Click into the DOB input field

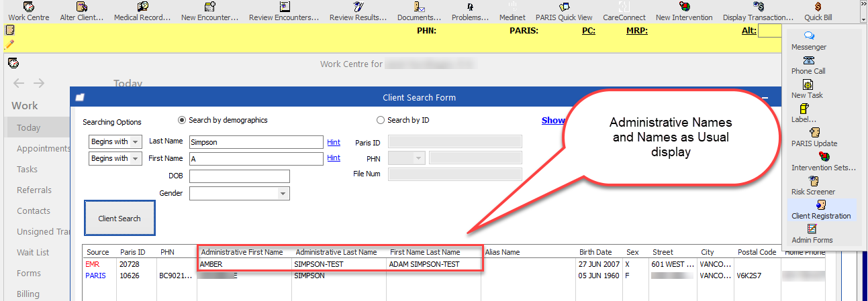tap(239, 176)
